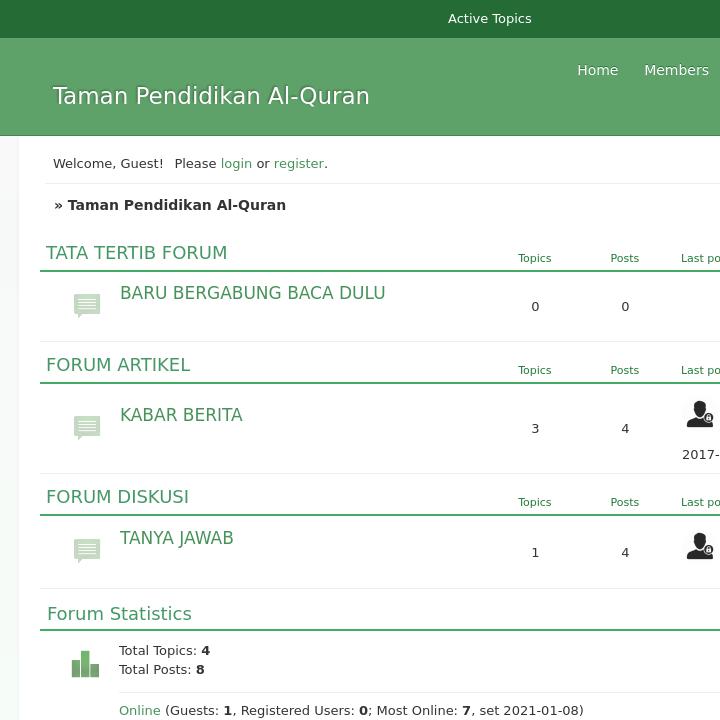Screen dimensions: 720x720
Task: Click the forum icon next to KABAR BERITA
Action: [x=87, y=427]
